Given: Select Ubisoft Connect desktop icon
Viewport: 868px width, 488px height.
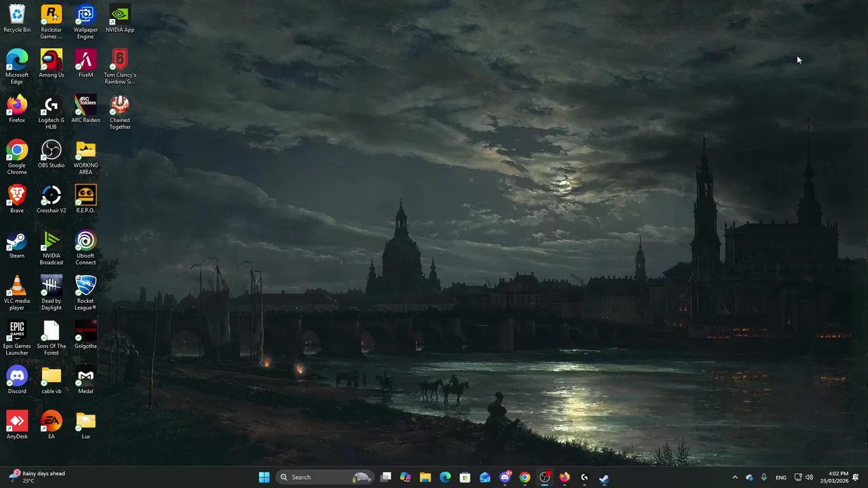Looking at the screenshot, I should coord(85,248).
